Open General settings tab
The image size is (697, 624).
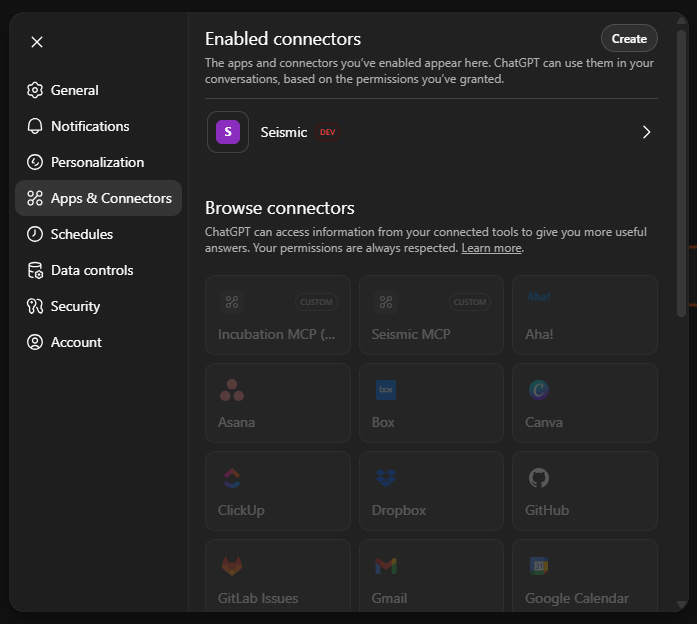(x=98, y=90)
